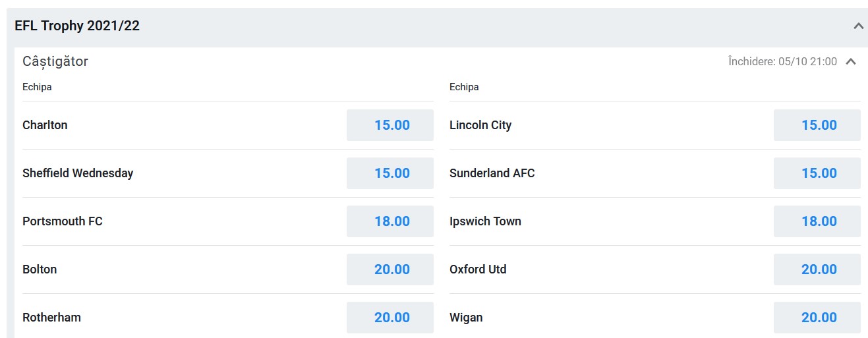
Task: Choose Sunderland AFC odds 15.00
Action: click(x=817, y=173)
